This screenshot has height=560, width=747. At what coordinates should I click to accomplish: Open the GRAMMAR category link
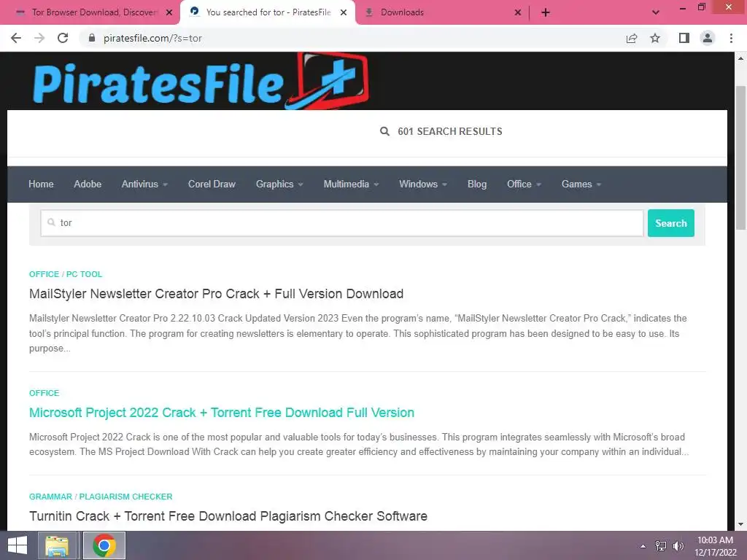point(50,496)
